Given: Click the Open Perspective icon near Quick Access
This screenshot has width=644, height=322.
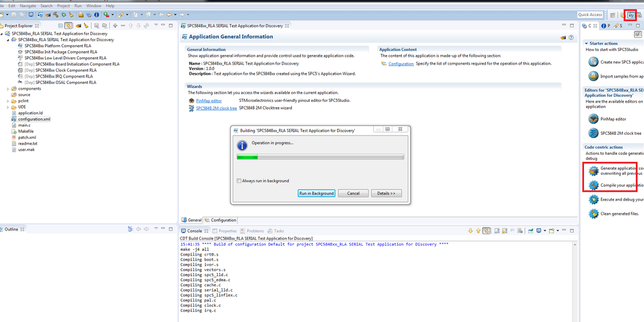Looking at the screenshot, I should [x=612, y=15].
